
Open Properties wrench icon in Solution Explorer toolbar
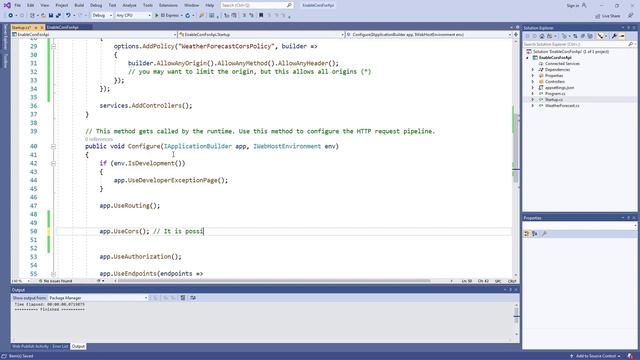(614, 36)
